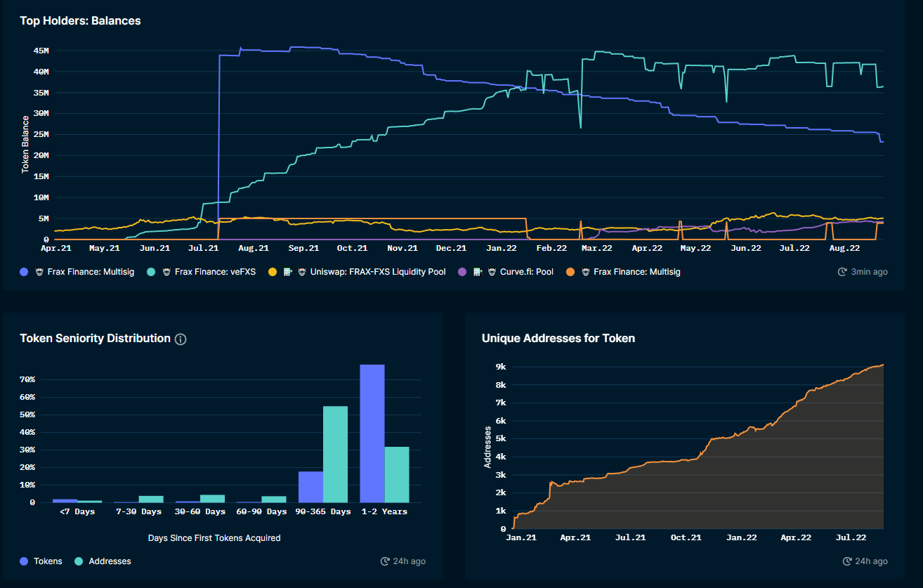Screen dimensions: 923x588
Task: Click the info icon beside Token Seniority Distribution
Action: click(x=181, y=339)
